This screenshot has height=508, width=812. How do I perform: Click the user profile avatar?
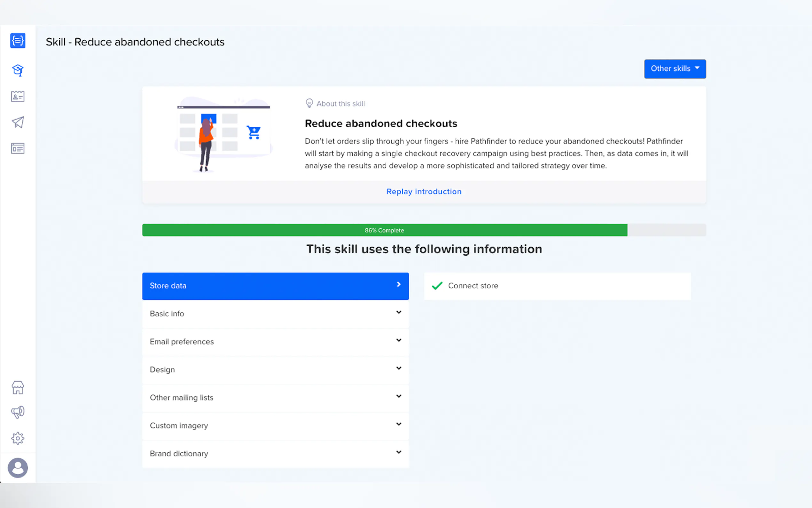[18, 468]
